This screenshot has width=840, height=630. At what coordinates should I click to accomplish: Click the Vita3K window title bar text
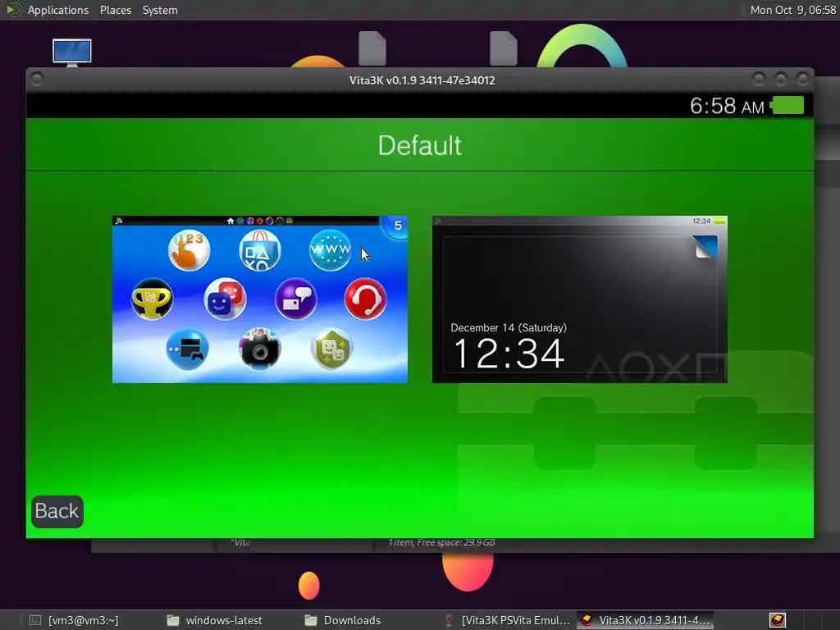[422, 80]
